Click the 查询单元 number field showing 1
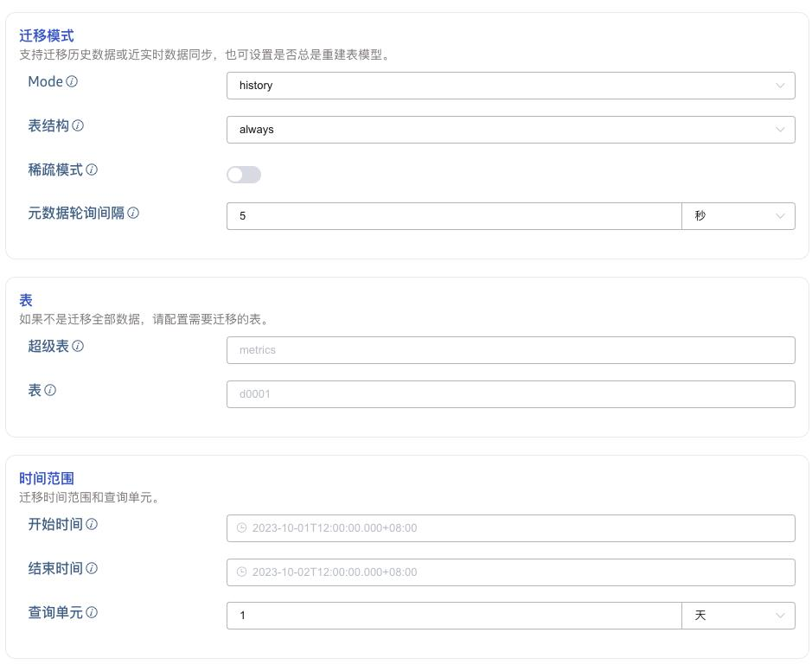The width and height of the screenshot is (812, 671). point(454,616)
